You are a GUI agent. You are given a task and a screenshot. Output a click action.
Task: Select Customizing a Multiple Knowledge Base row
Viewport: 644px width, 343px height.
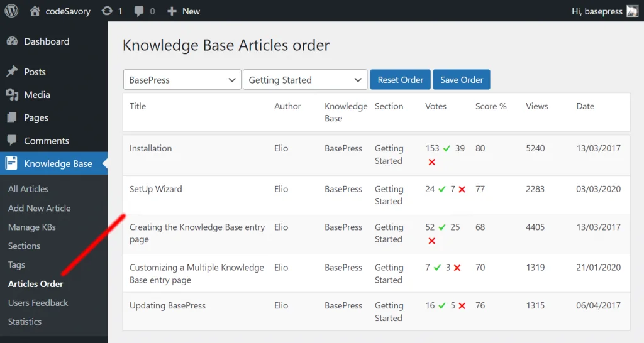(376, 274)
